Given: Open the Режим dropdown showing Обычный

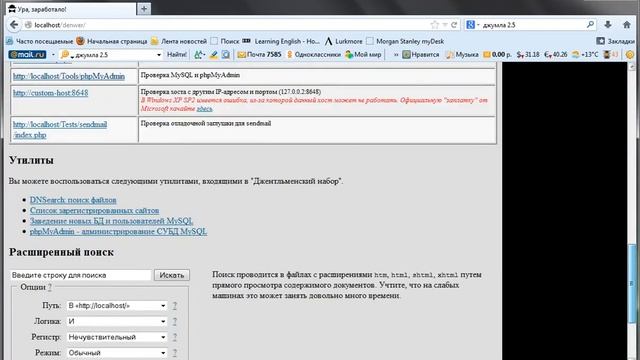Looking at the screenshot, I should tap(117, 353).
